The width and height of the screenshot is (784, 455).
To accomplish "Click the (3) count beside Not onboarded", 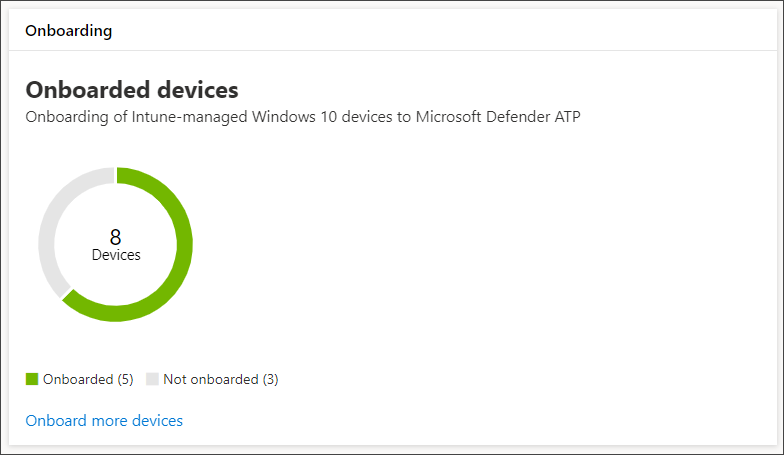I will point(270,380).
